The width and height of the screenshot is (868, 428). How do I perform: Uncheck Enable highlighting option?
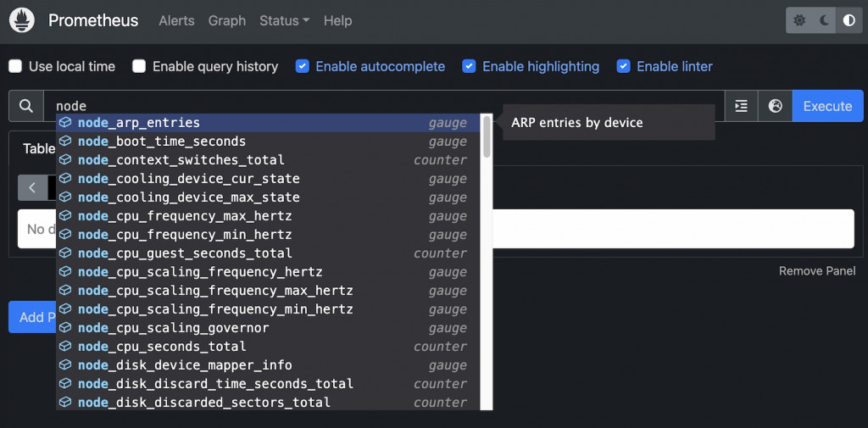tap(469, 66)
